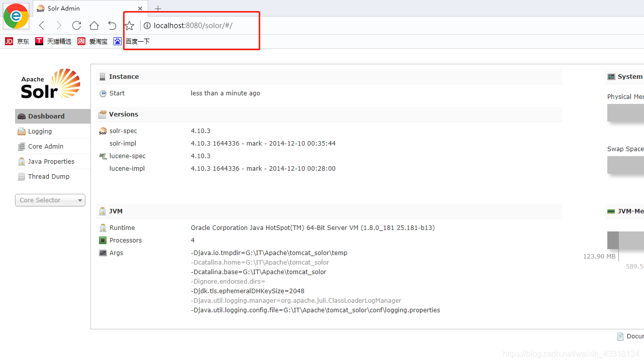Viewport: 644px width, 363px height.
Task: Click the -Djava.util.logging.manager argument line
Action: 296,301
